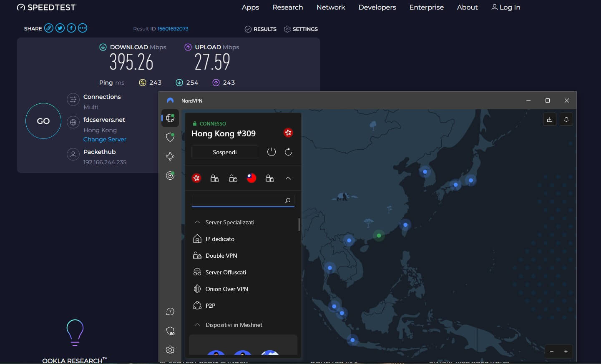The height and width of the screenshot is (364, 601).
Task: Select the recent Hong Kong flag connection
Action: point(196,178)
